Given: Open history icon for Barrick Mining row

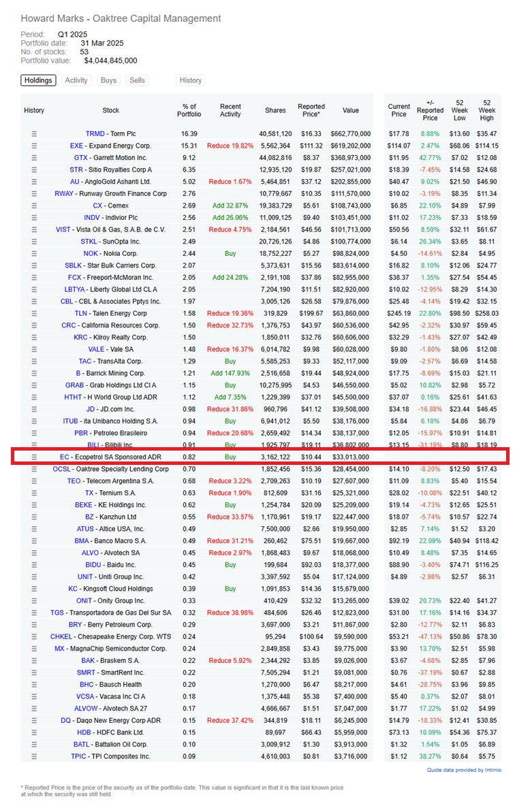Looking at the screenshot, I should [34, 373].
